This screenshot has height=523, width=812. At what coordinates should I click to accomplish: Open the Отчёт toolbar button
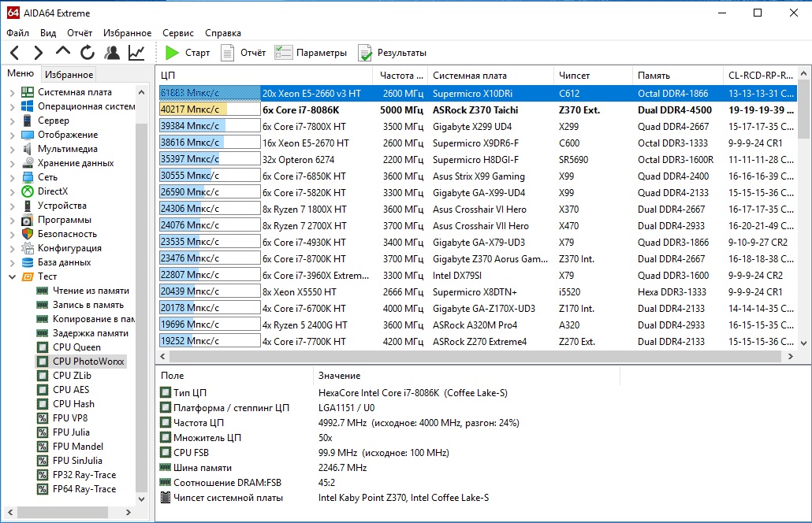click(243, 53)
